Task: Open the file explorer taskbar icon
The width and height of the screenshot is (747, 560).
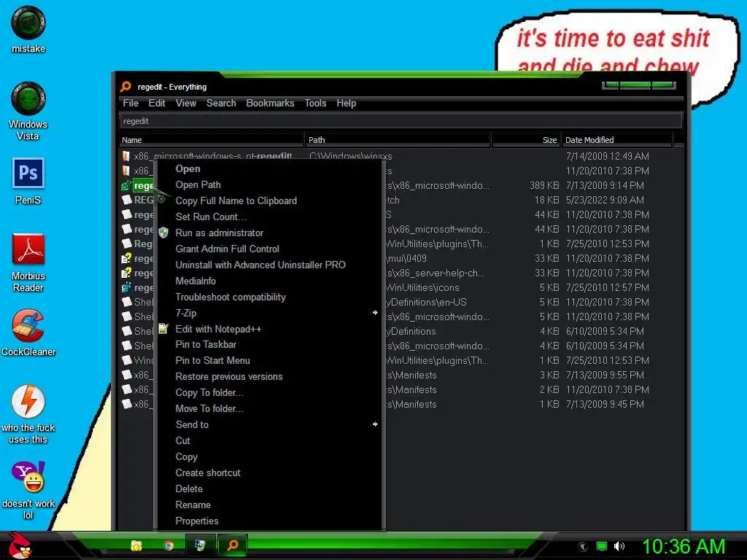Action: (x=136, y=545)
